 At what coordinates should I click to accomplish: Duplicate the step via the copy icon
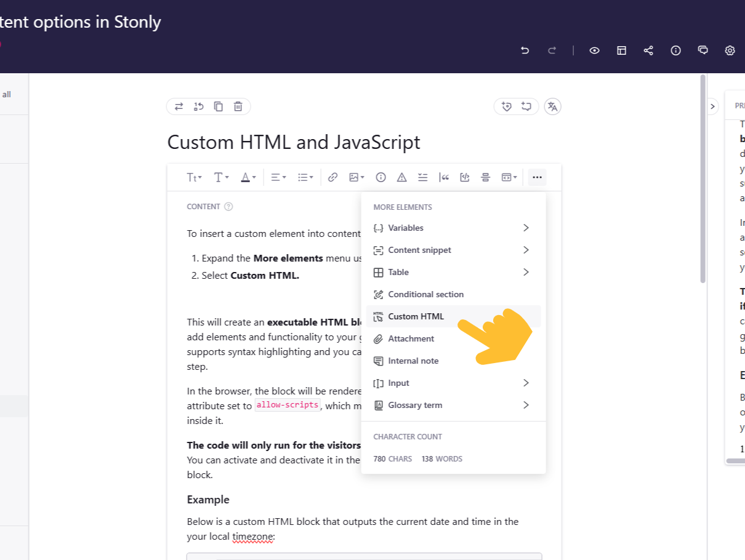coord(218,106)
